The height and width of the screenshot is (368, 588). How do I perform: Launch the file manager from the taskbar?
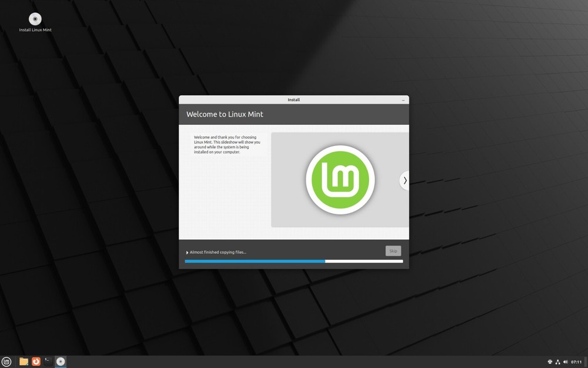click(x=22, y=361)
